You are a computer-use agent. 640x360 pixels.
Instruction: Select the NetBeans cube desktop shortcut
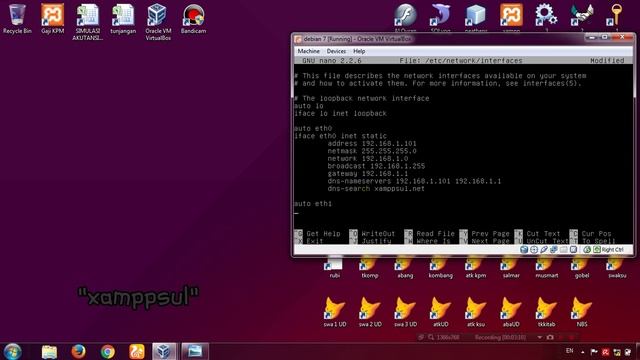pos(476,18)
